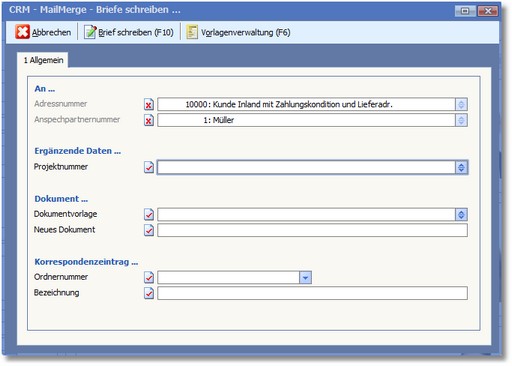Click red X icon beside Adressnummer

pyautogui.click(x=149, y=105)
